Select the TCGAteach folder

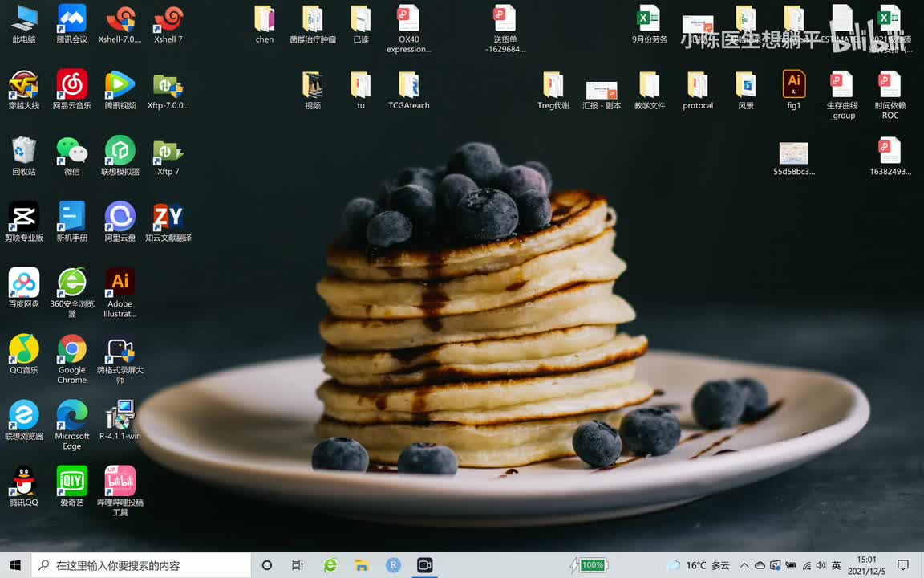pyautogui.click(x=409, y=90)
